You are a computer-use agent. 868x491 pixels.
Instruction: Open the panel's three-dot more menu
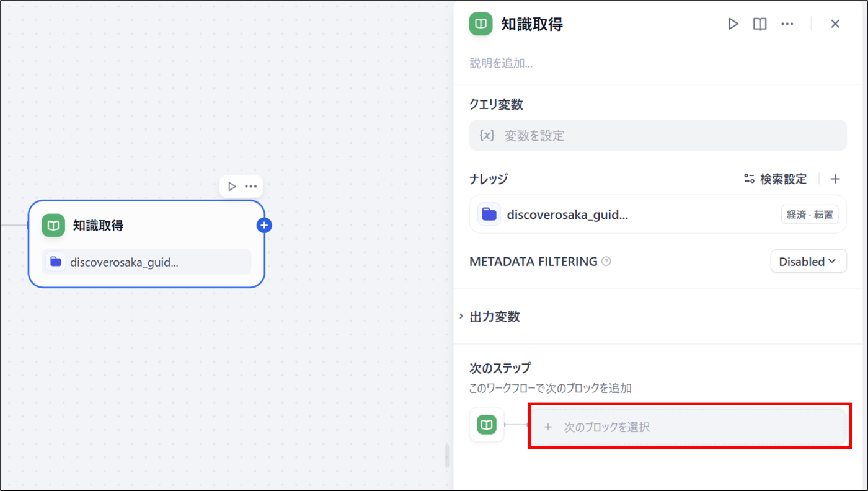point(787,24)
